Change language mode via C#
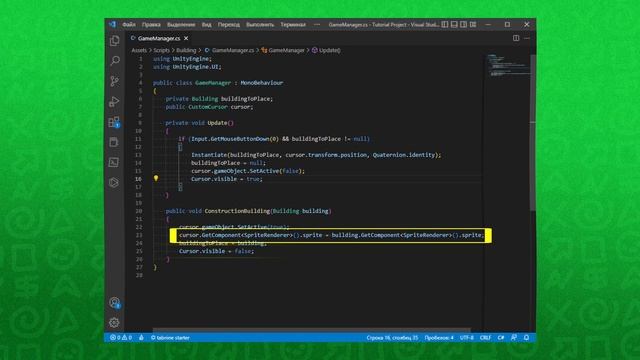This screenshot has height=360, width=640. [x=501, y=338]
